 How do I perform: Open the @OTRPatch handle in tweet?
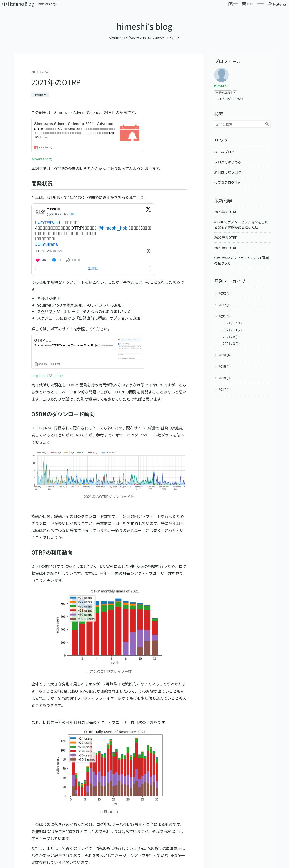pos(56,214)
